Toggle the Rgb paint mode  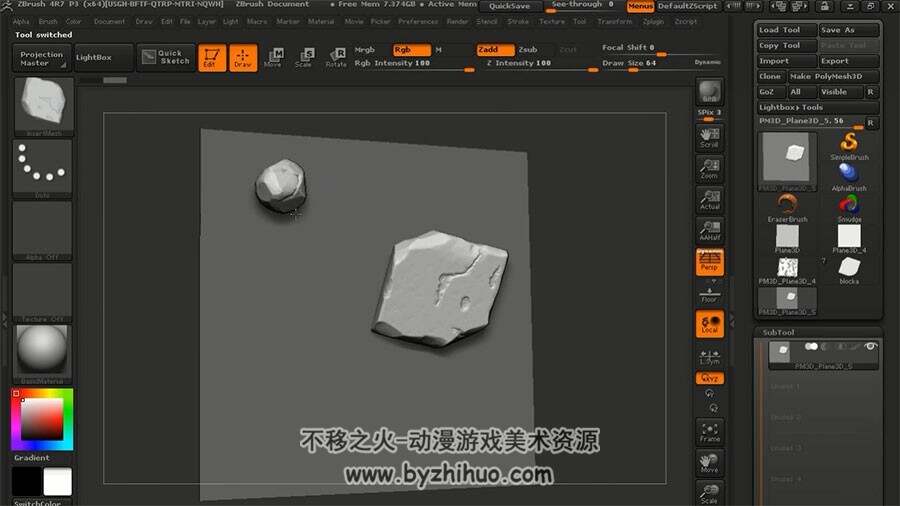tap(411, 50)
